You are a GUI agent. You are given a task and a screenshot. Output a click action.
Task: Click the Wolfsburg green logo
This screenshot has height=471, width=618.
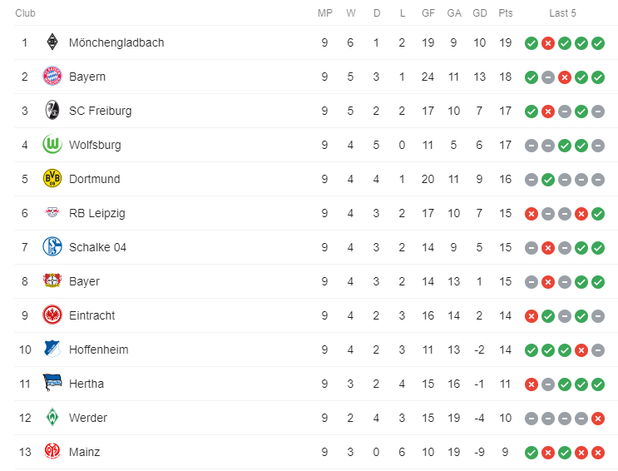52,145
